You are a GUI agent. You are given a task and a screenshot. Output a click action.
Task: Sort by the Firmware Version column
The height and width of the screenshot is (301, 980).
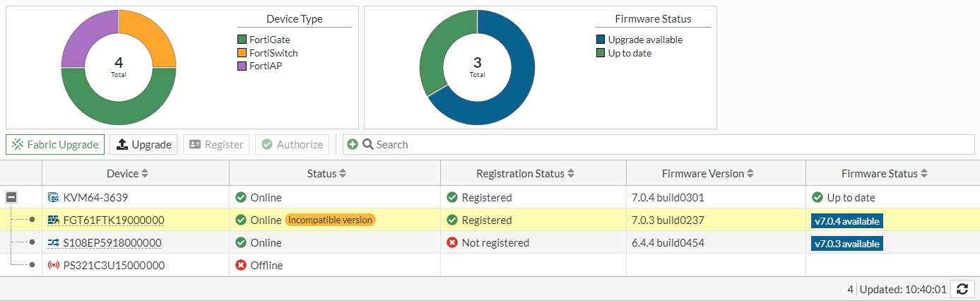pyautogui.click(x=708, y=174)
